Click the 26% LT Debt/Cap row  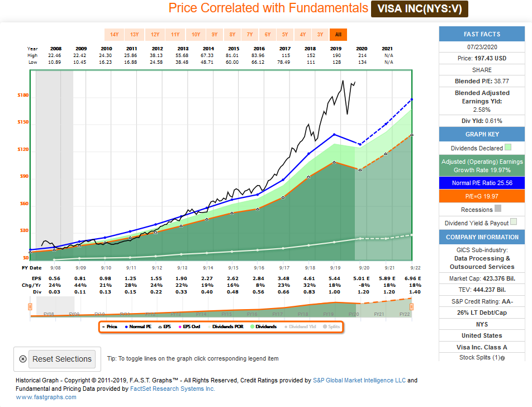pos(482,313)
